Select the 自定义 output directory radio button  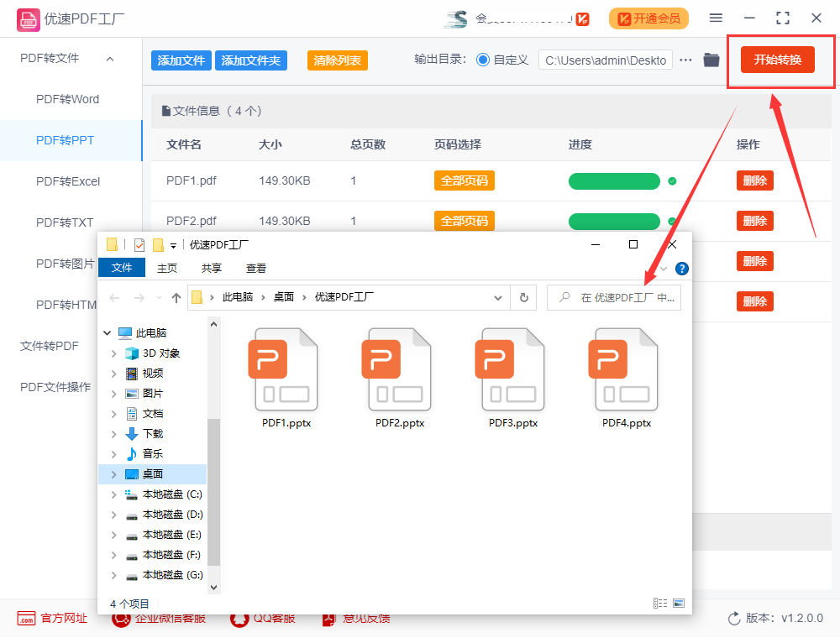coord(483,60)
